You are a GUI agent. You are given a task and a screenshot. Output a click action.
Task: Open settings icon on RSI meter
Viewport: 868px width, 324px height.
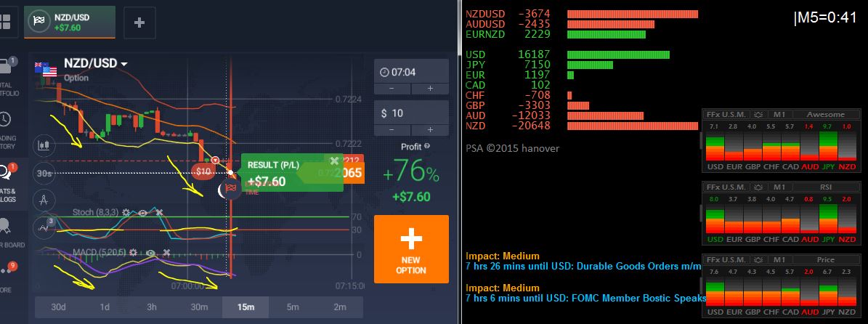point(758,187)
